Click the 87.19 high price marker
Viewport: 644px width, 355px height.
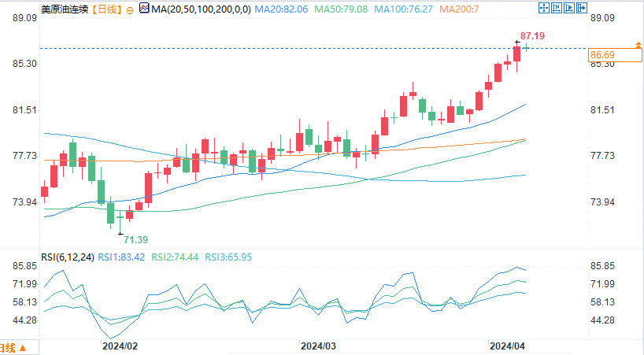click(x=532, y=36)
